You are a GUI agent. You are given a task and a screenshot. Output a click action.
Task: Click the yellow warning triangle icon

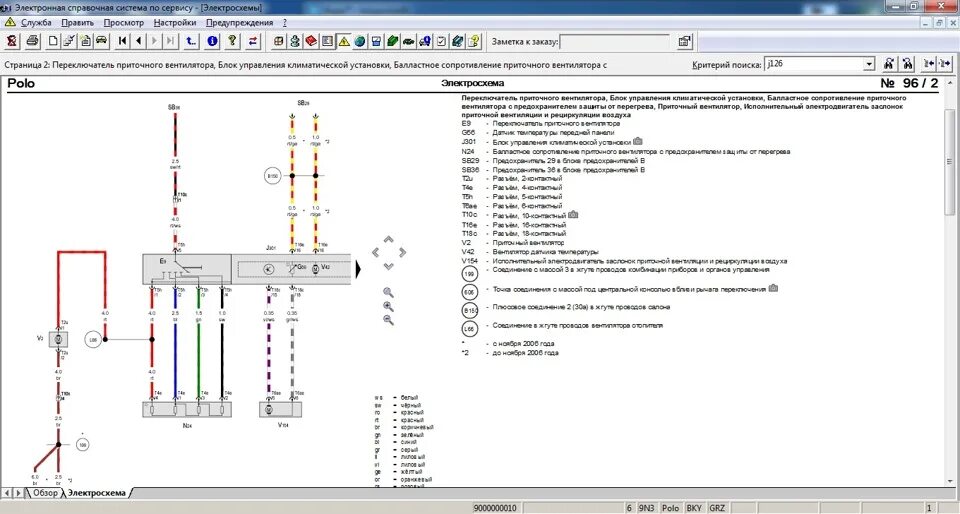[x=343, y=41]
